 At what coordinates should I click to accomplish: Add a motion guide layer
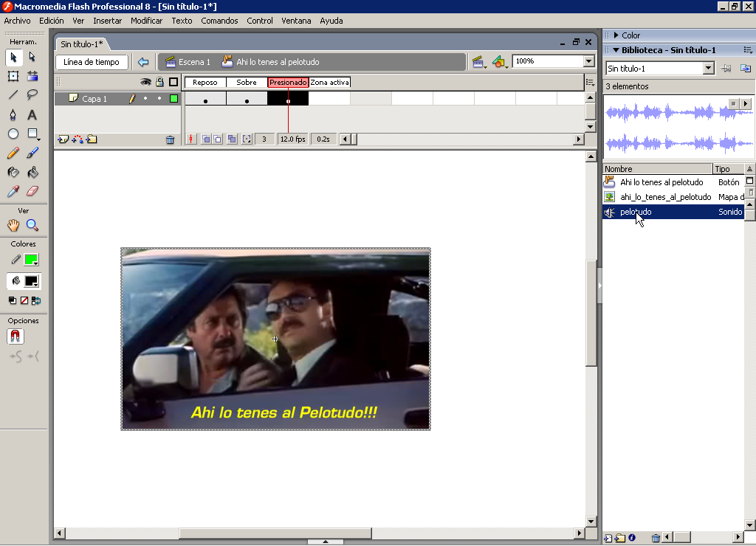(77, 139)
